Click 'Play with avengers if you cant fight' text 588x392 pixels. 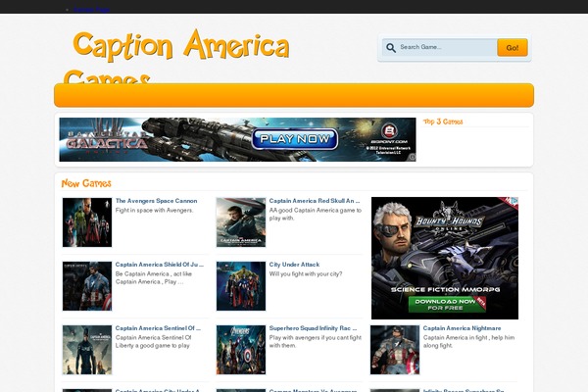coord(316,337)
